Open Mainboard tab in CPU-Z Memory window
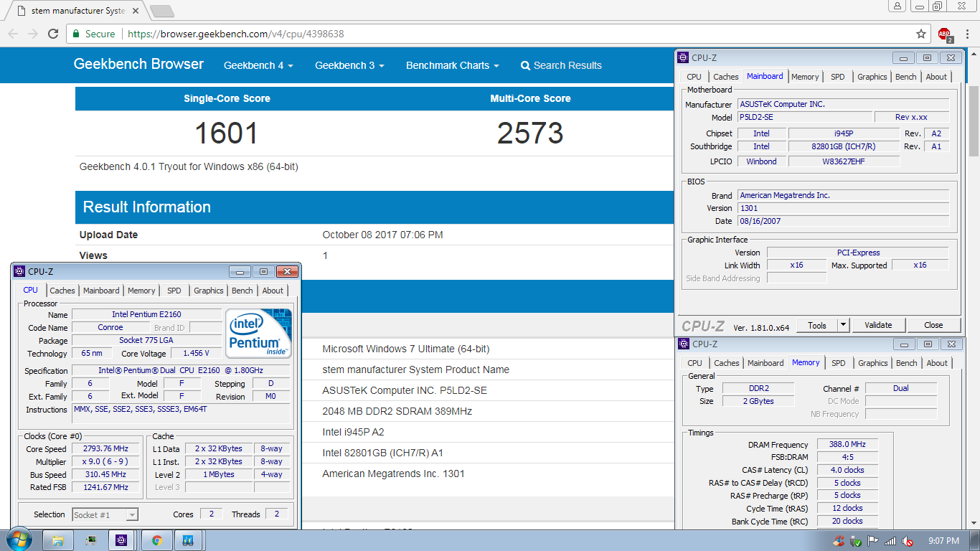Screen dimensions: 980x551 [766, 363]
